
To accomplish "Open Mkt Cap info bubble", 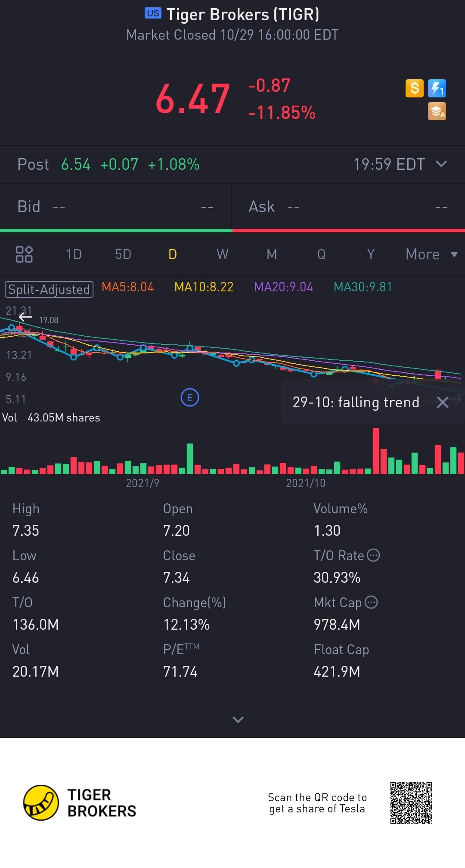I will pos(371,602).
